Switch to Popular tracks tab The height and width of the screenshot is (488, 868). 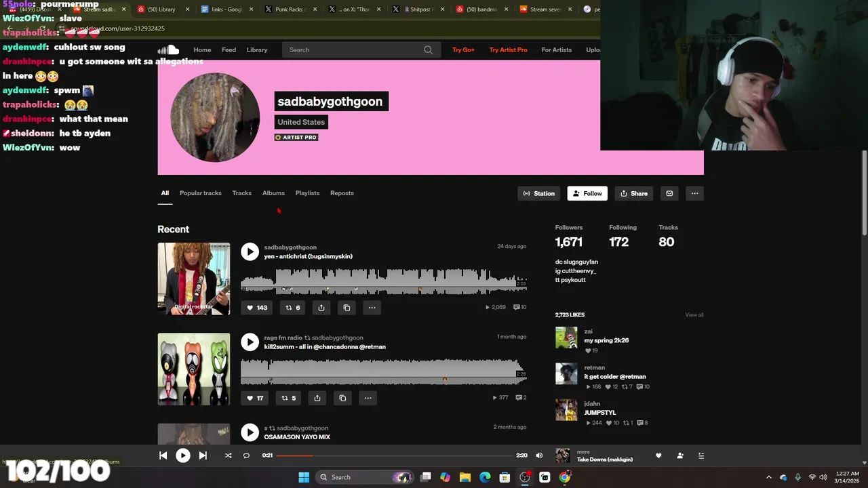[201, 193]
